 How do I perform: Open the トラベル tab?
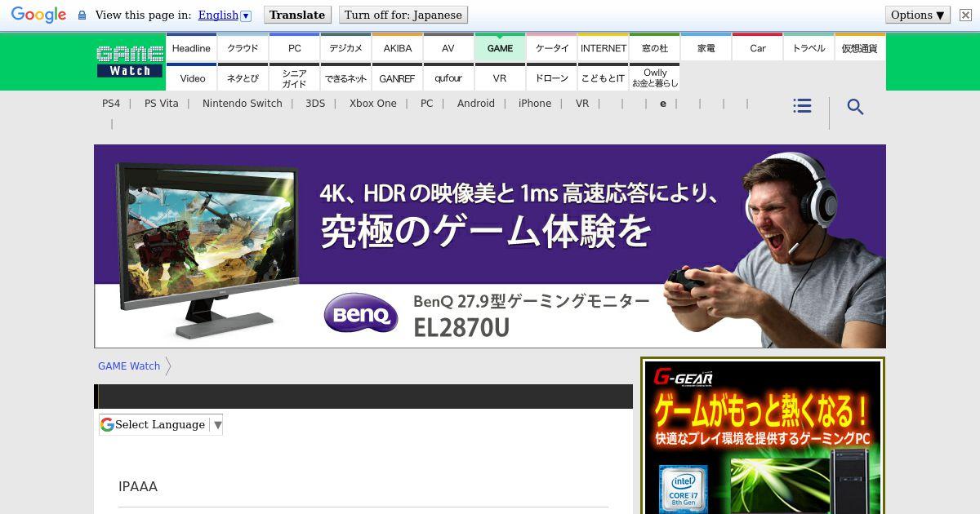pyautogui.click(x=808, y=47)
